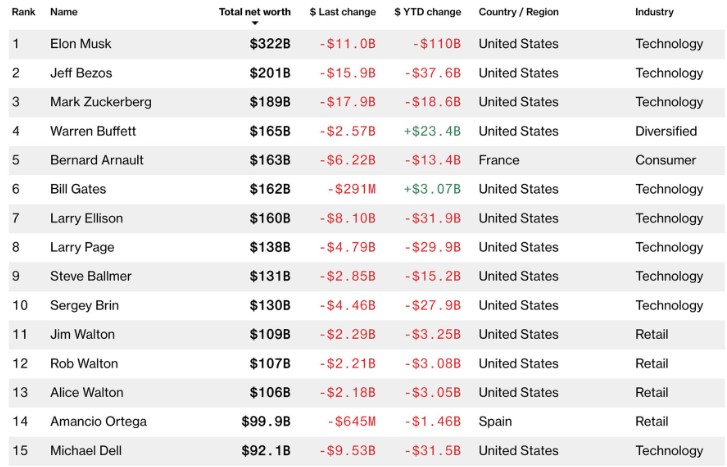Click Spain in the Country column
The image size is (727, 467).
click(495, 421)
